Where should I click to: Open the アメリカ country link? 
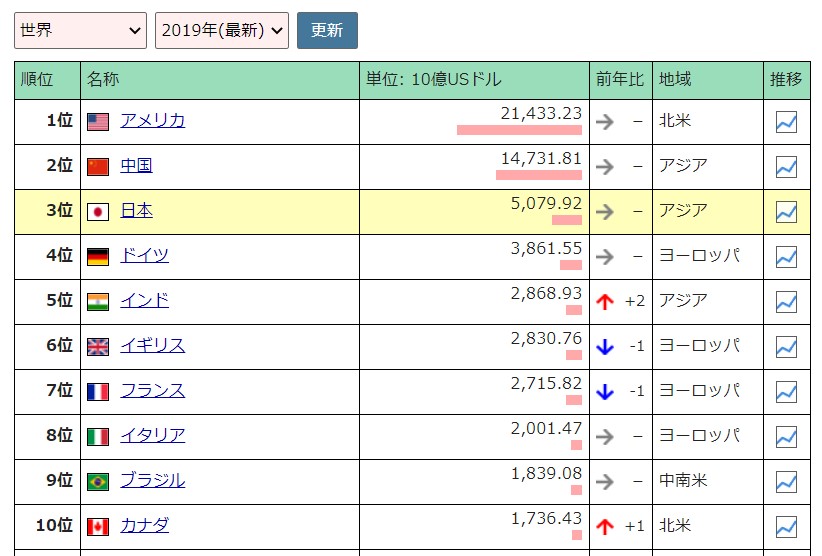tap(152, 120)
